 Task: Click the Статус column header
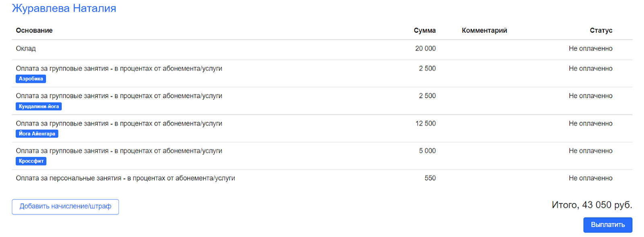pos(601,31)
